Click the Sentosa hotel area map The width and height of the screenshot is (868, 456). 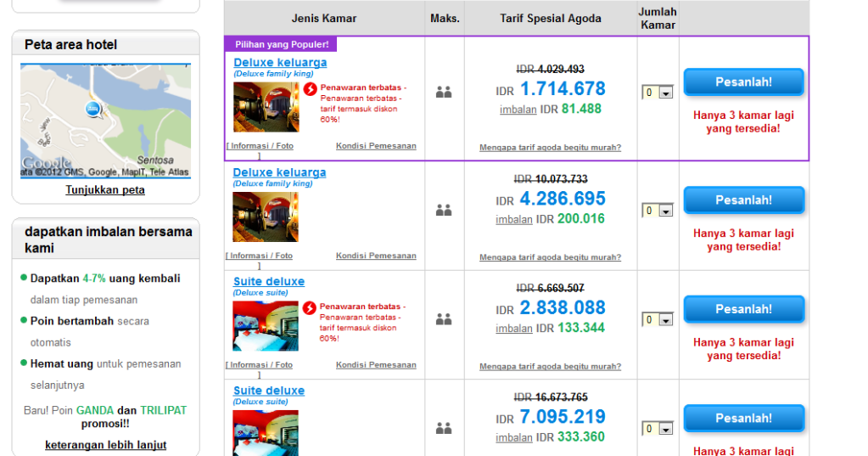[106, 121]
